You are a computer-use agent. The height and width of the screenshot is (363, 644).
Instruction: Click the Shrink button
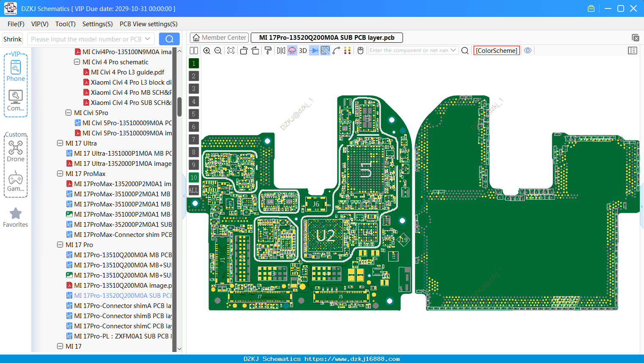point(13,39)
